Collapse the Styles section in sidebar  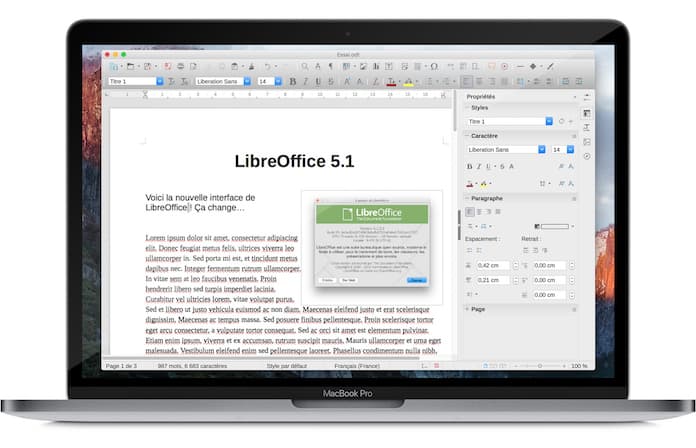[x=467, y=108]
